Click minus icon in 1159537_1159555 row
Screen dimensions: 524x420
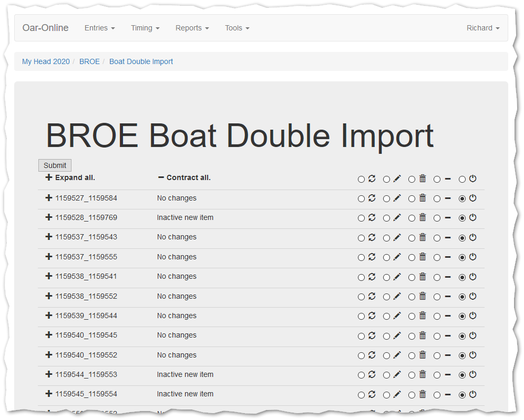[x=448, y=257]
